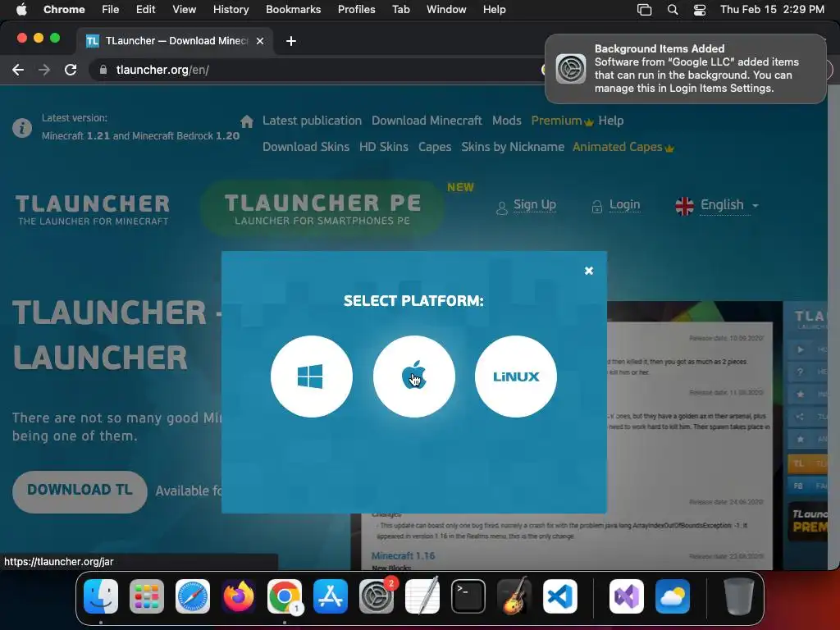Open the Apple menu
Viewport: 840px width, 630px height.
[x=21, y=9]
